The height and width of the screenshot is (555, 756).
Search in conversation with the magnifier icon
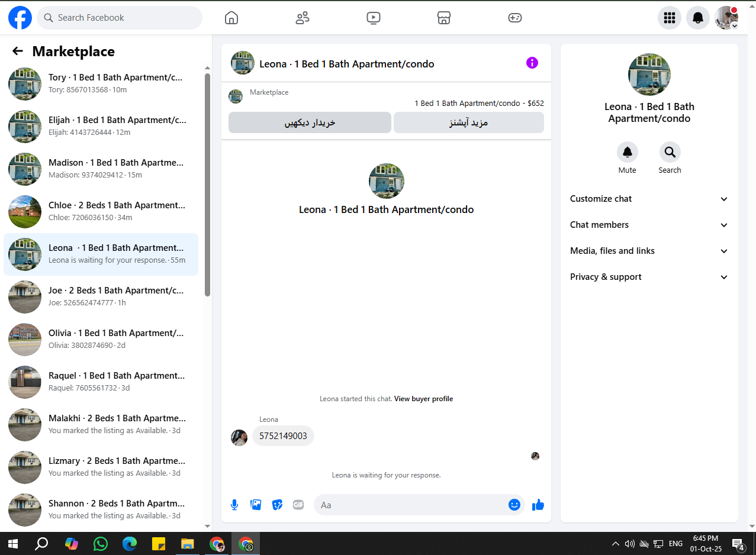tap(670, 153)
